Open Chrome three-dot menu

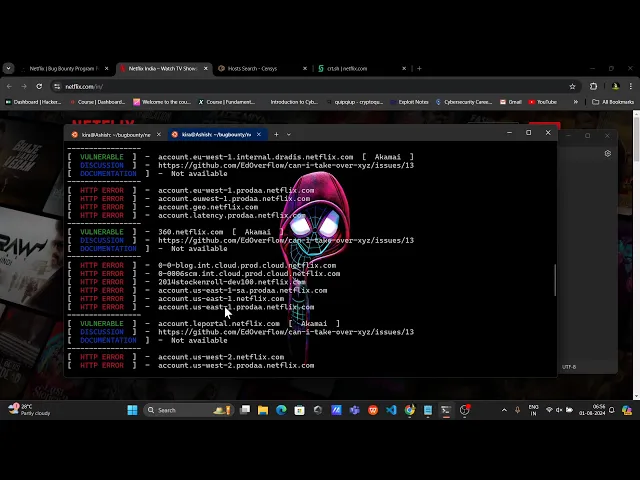click(x=631, y=87)
